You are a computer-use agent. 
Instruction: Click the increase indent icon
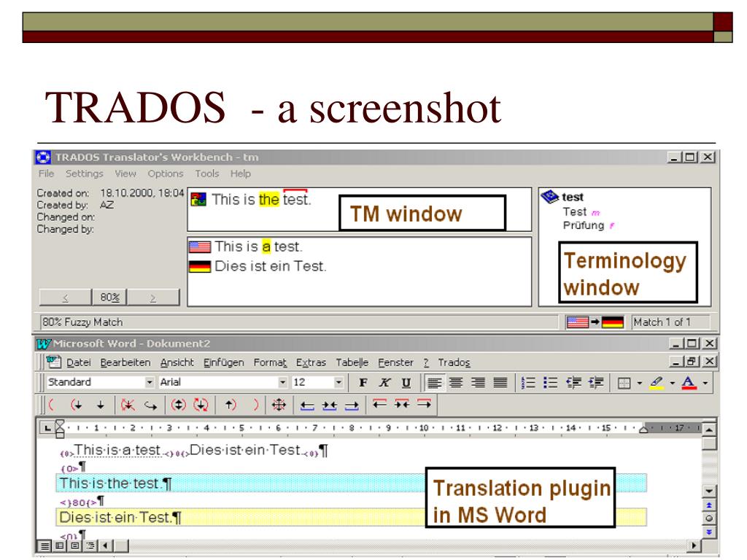pyautogui.click(x=596, y=382)
